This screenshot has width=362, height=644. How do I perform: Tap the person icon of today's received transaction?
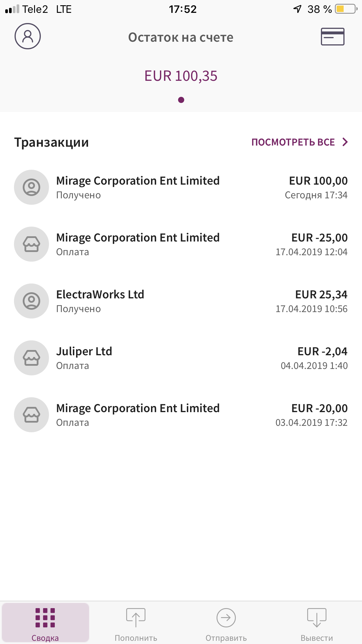click(31, 187)
